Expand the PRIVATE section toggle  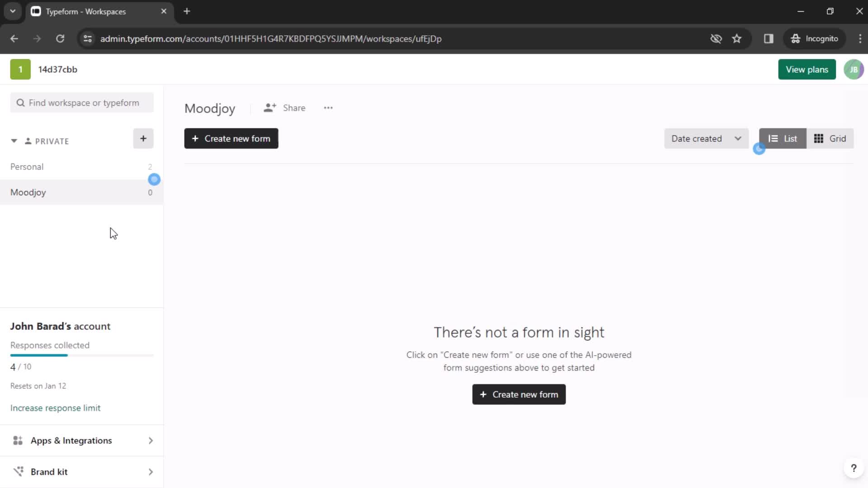(14, 141)
